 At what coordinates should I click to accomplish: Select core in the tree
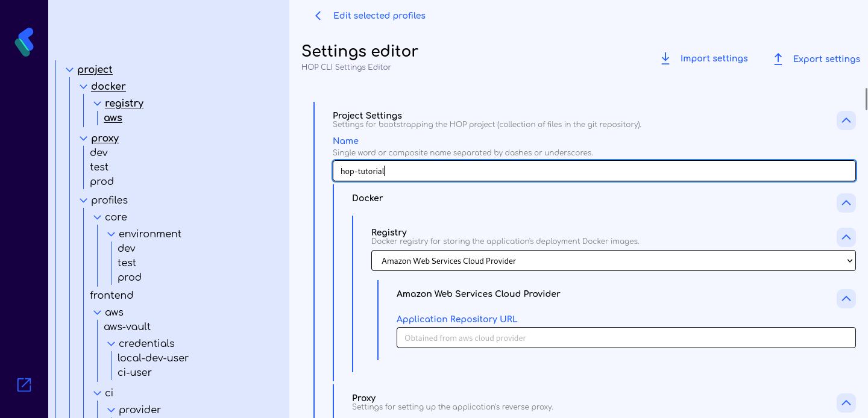click(x=116, y=217)
